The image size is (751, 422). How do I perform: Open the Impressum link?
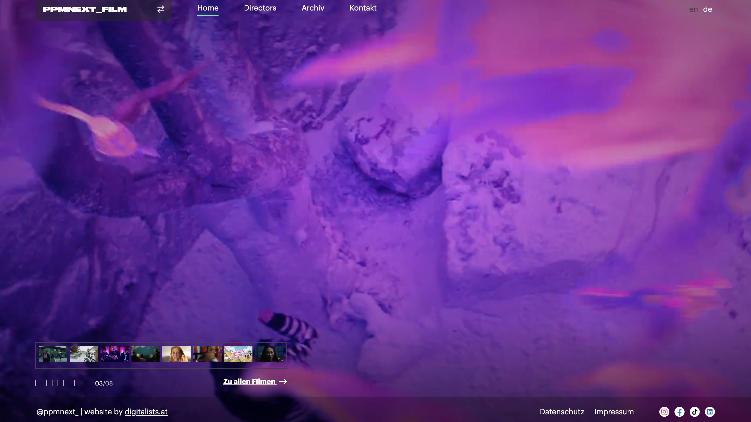click(x=614, y=412)
